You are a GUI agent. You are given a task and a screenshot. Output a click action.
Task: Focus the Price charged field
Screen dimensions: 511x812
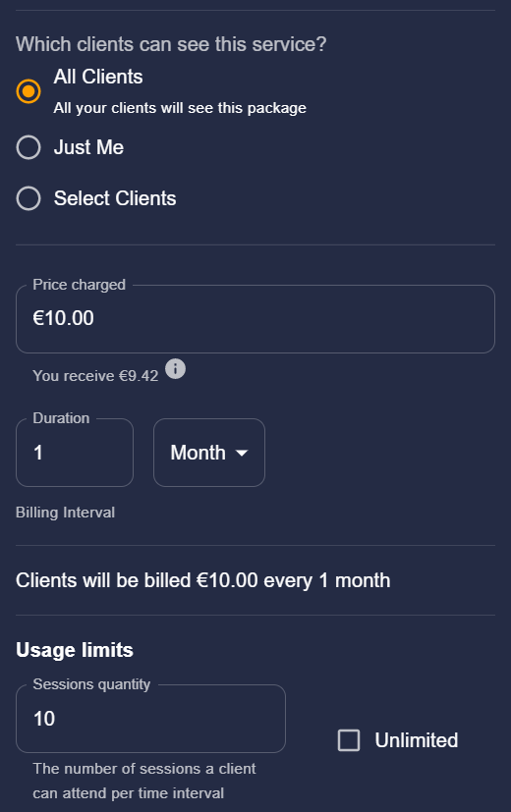[x=255, y=318]
